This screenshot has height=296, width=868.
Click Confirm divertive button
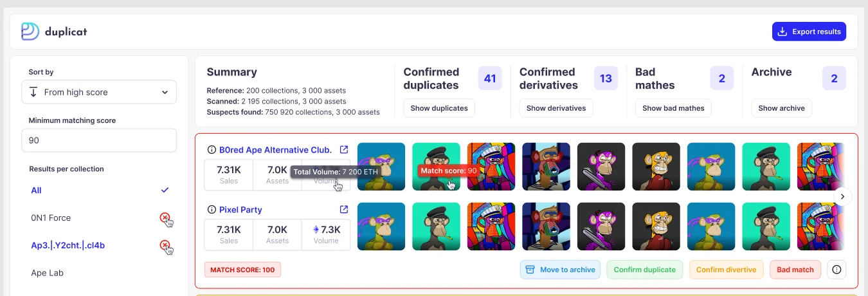(x=726, y=270)
